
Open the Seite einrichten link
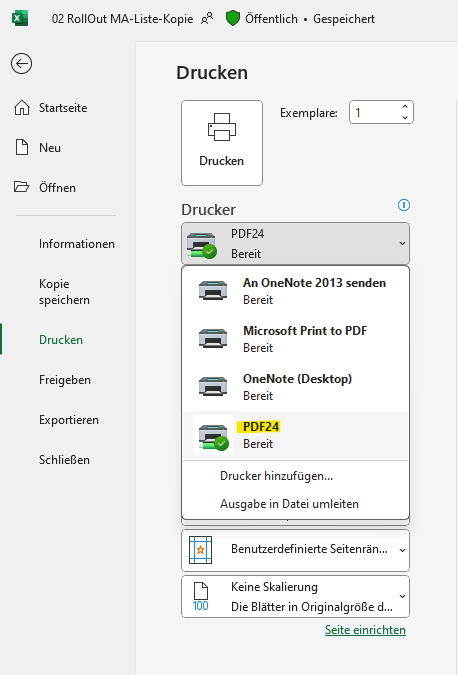point(365,630)
